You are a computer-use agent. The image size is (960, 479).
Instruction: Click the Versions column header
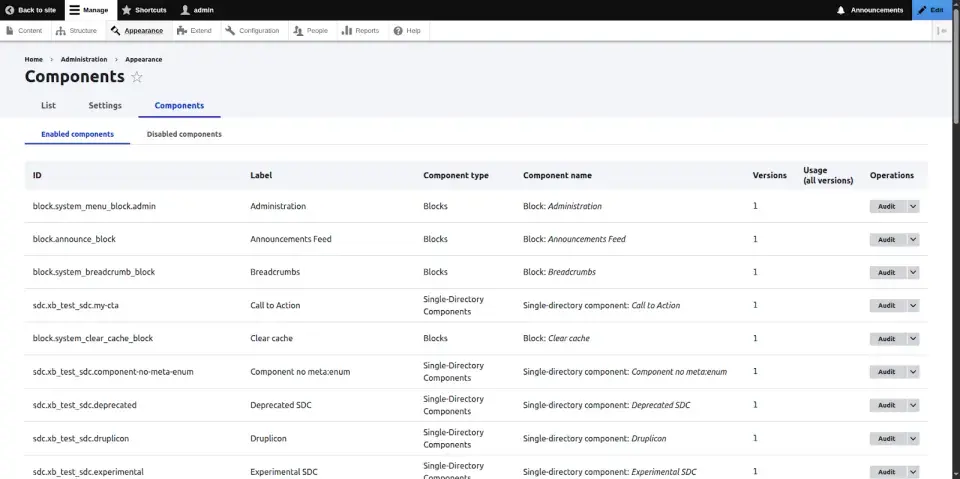coord(770,175)
